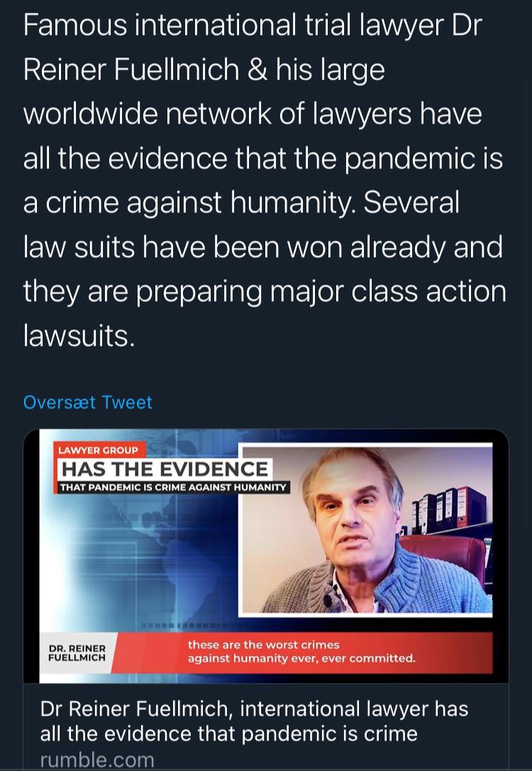The height and width of the screenshot is (771, 532).
Task: Click the Oversæt Tweet translate link
Action: pos(88,403)
